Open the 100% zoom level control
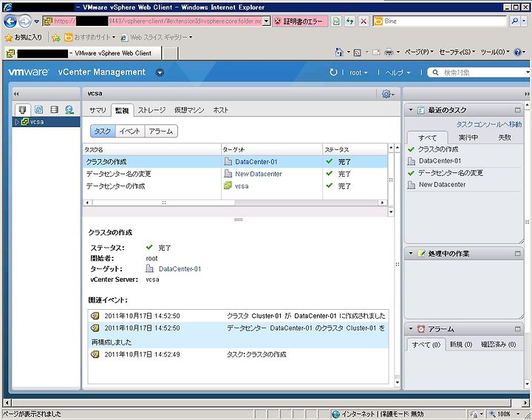 point(505,414)
